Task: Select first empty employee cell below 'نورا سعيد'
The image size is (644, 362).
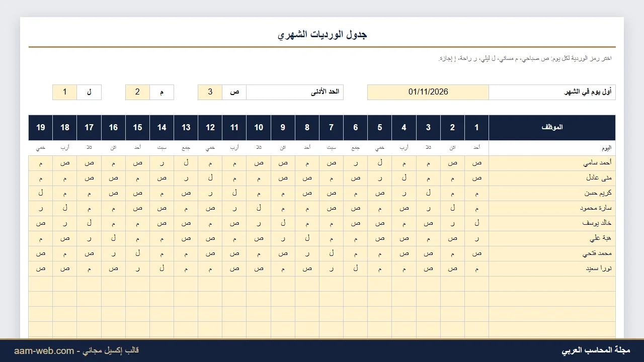Action: (552, 284)
